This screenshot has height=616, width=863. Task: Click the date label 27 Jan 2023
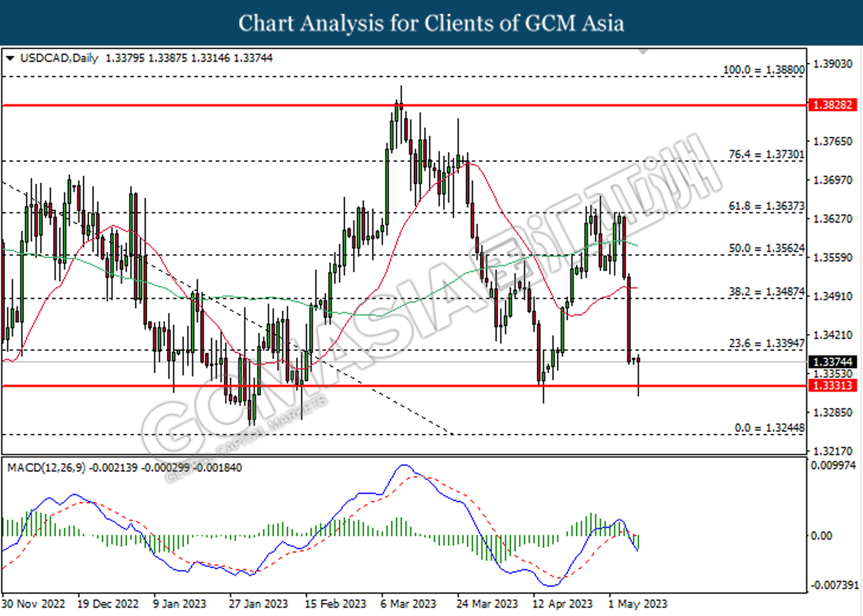point(258,604)
